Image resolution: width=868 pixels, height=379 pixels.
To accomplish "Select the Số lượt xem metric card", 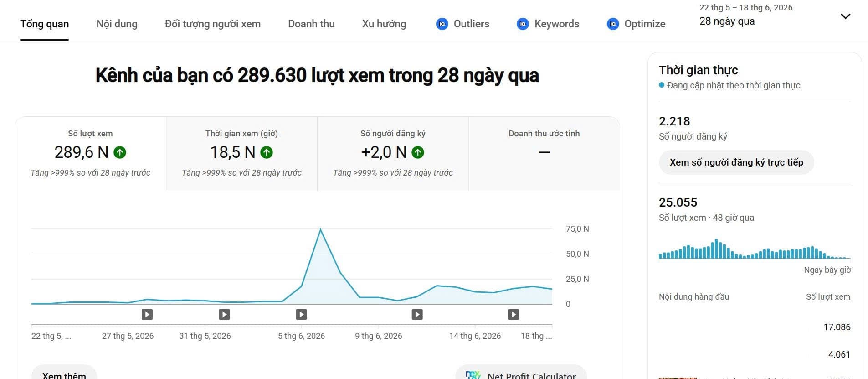I will 90,153.
